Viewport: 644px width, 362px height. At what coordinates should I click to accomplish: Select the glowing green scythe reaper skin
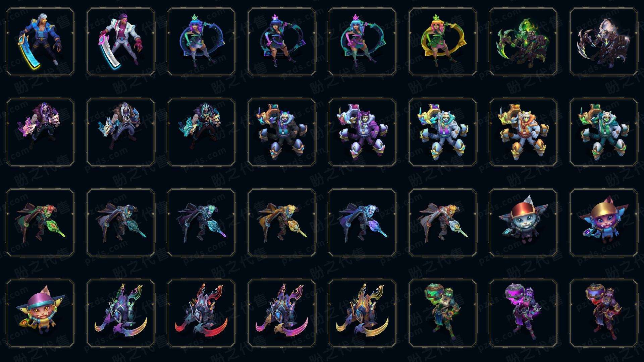523,42
